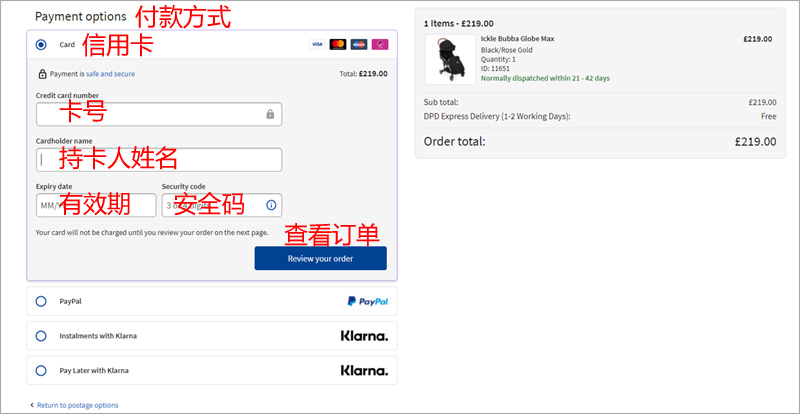Screen dimensions: 800x414
Task: Choose Pay Later with Klarna radio button
Action: pyautogui.click(x=41, y=371)
